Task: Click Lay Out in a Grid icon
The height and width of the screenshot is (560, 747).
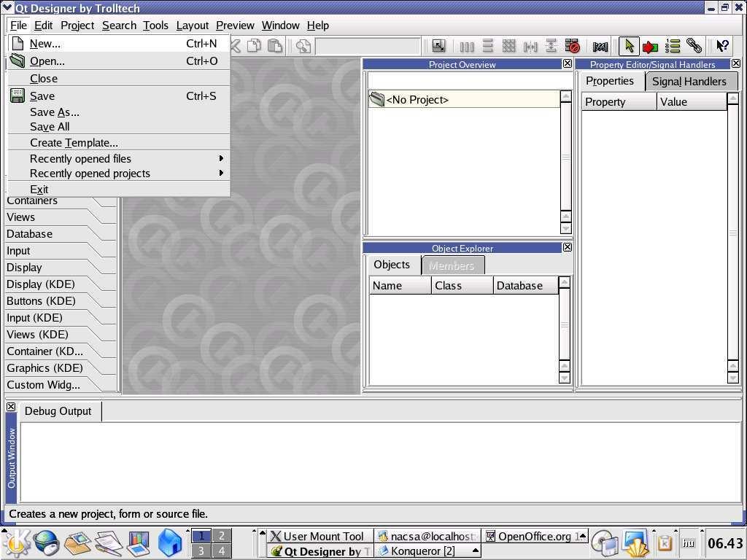Action: 508,46
